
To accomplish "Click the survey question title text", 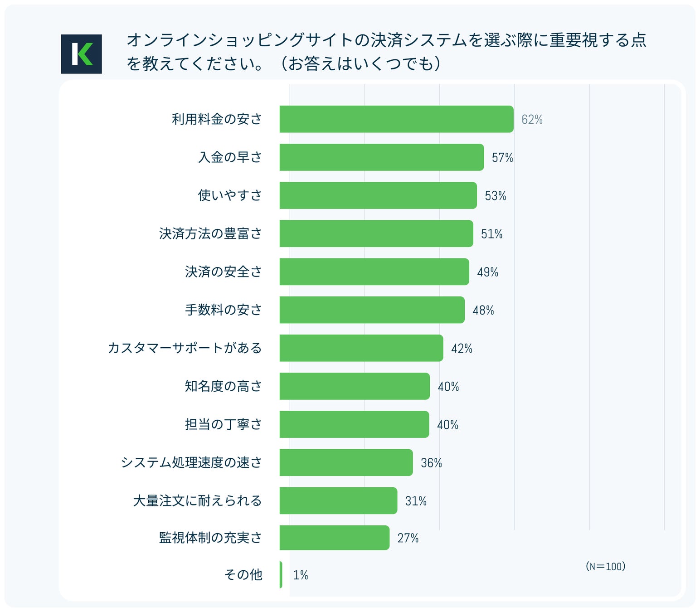I will (386, 52).
